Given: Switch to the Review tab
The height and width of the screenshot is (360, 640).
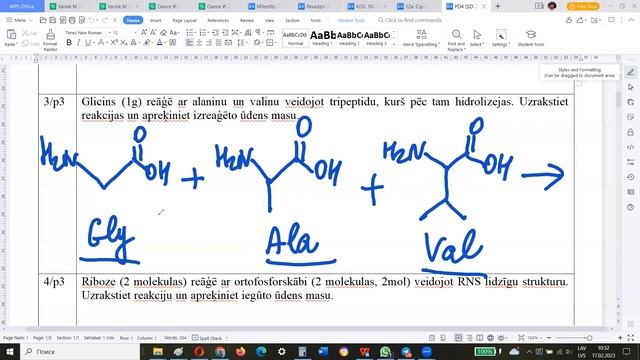Looking at the screenshot, I should (x=247, y=20).
